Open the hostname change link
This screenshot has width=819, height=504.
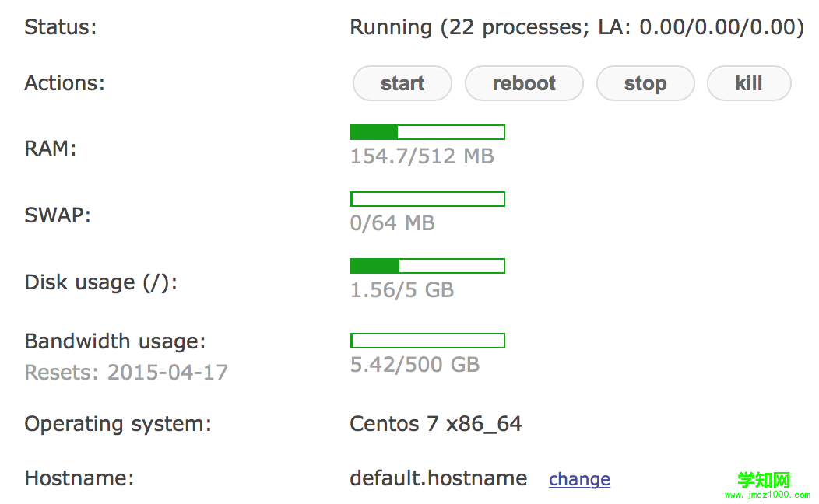click(x=579, y=479)
